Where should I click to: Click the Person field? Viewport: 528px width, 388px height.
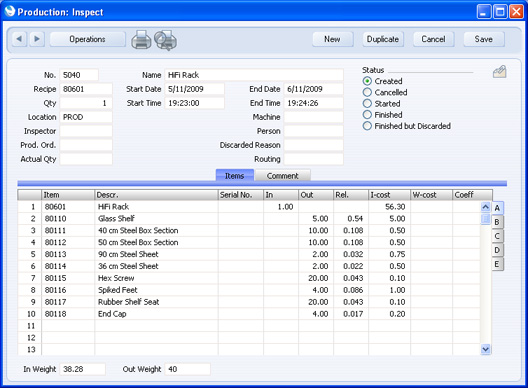coord(314,131)
